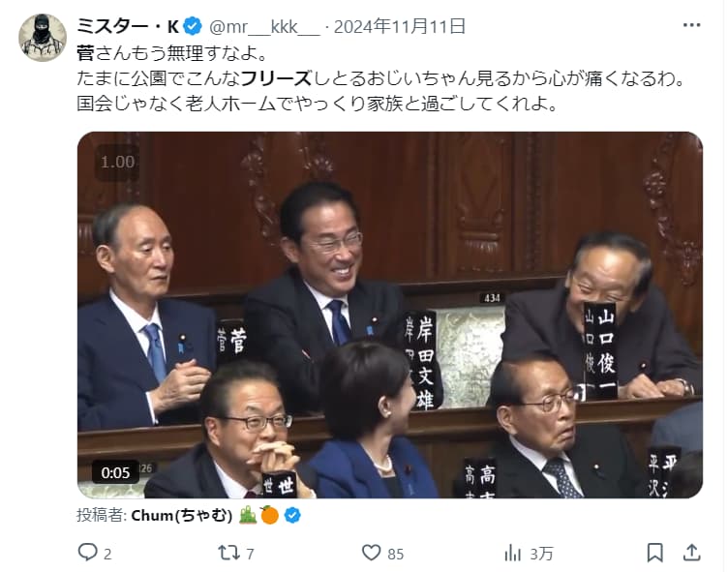Screen dimensions: 728x572
Task: Click the ミスター・K profile avatar
Action: tap(43, 38)
